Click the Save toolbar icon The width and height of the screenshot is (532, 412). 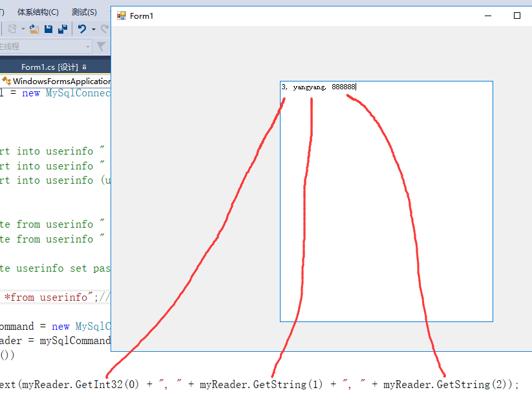pyautogui.click(x=48, y=28)
